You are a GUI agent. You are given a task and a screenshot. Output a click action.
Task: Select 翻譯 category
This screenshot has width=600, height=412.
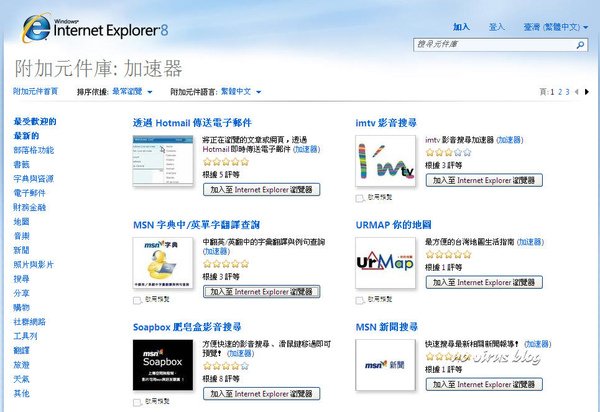(21, 350)
